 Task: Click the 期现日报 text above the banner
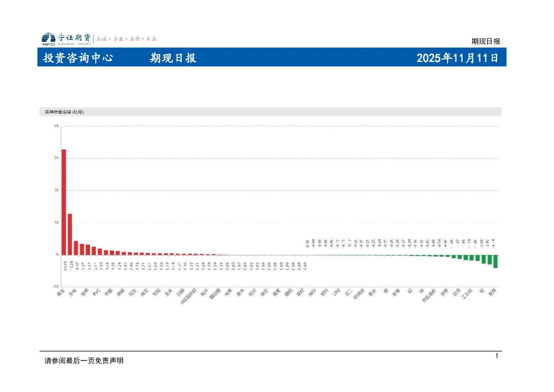pyautogui.click(x=486, y=41)
